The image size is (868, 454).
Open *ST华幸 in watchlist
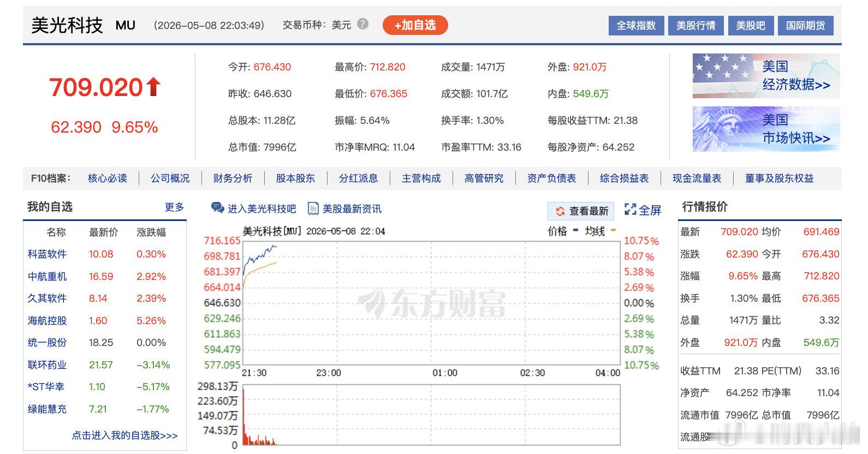46,387
